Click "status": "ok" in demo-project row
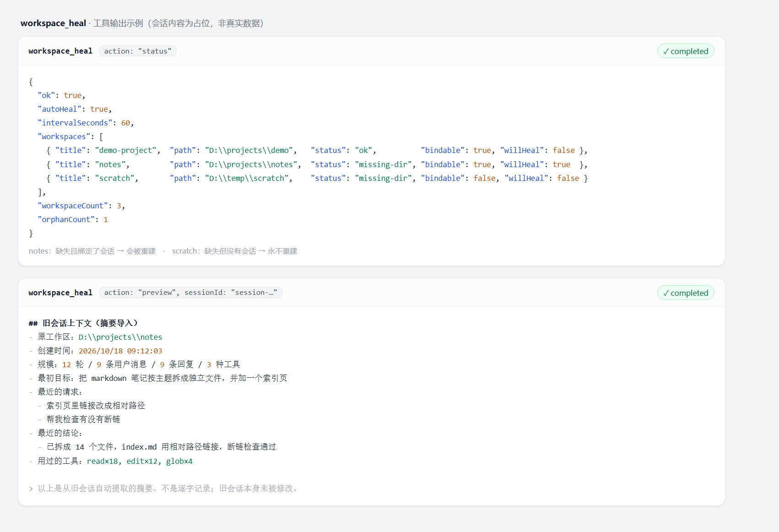779x532 pixels. tap(341, 151)
